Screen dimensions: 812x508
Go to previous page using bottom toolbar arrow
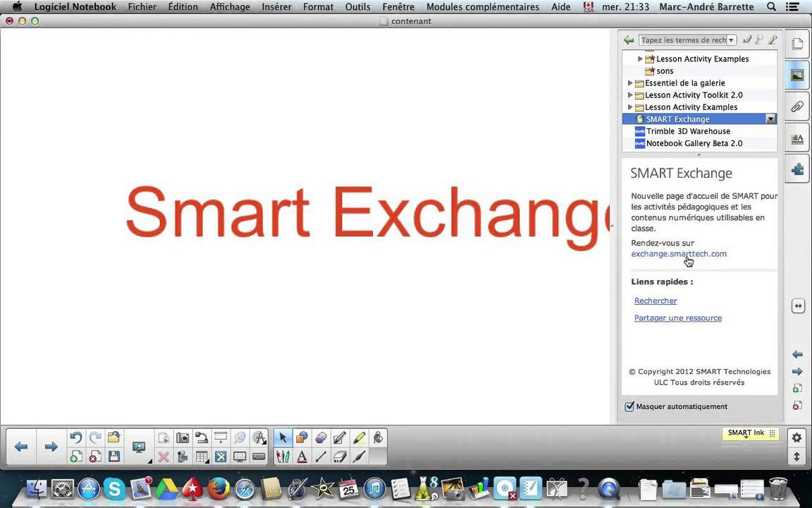point(21,447)
